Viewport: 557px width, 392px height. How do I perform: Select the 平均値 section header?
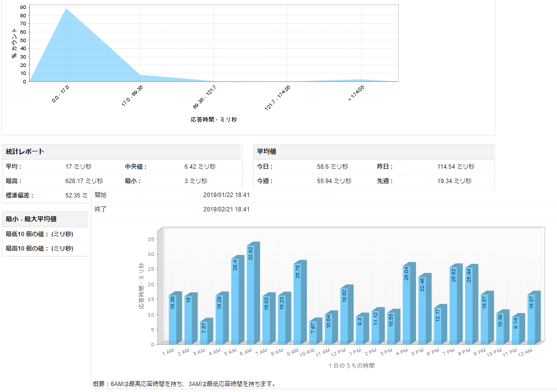coord(374,152)
